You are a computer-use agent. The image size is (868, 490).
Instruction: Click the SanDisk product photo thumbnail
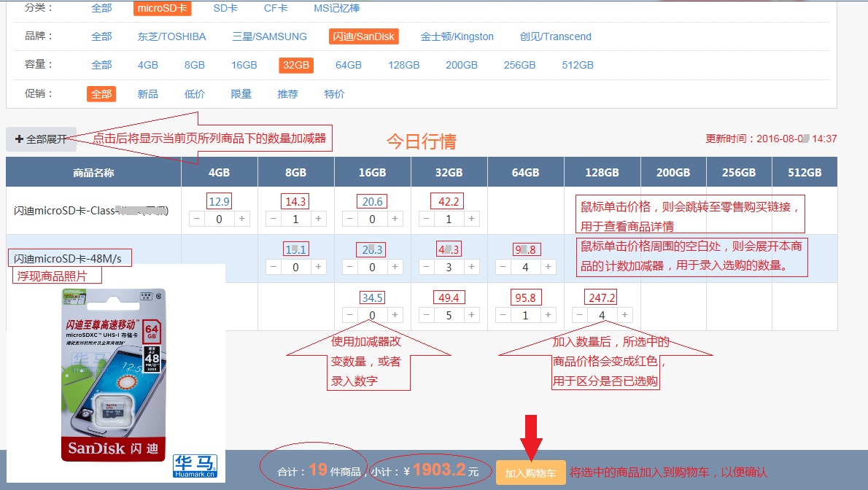pyautogui.click(x=114, y=375)
